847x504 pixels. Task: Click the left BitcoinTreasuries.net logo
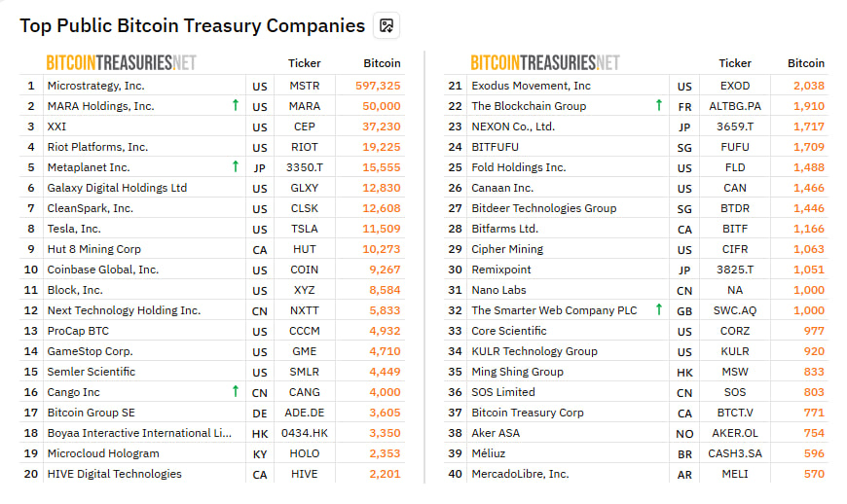pyautogui.click(x=121, y=63)
